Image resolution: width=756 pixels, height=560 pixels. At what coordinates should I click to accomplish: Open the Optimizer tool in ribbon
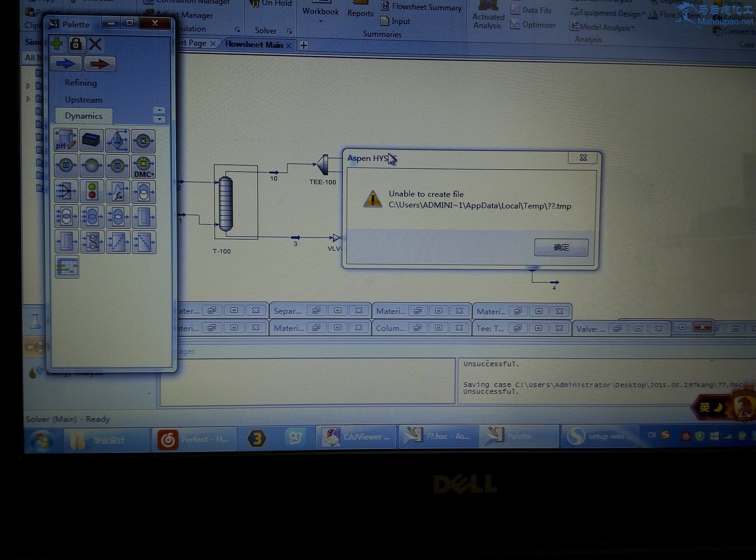click(x=534, y=25)
